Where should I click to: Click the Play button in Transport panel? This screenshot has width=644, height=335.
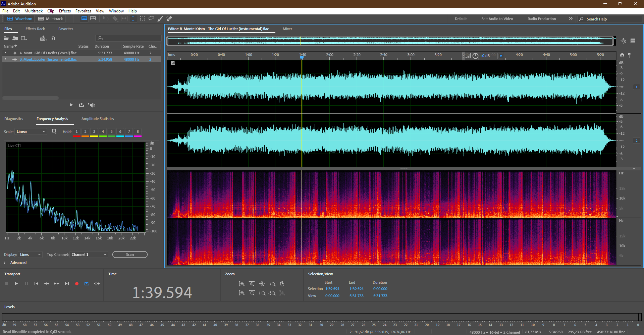pos(16,284)
